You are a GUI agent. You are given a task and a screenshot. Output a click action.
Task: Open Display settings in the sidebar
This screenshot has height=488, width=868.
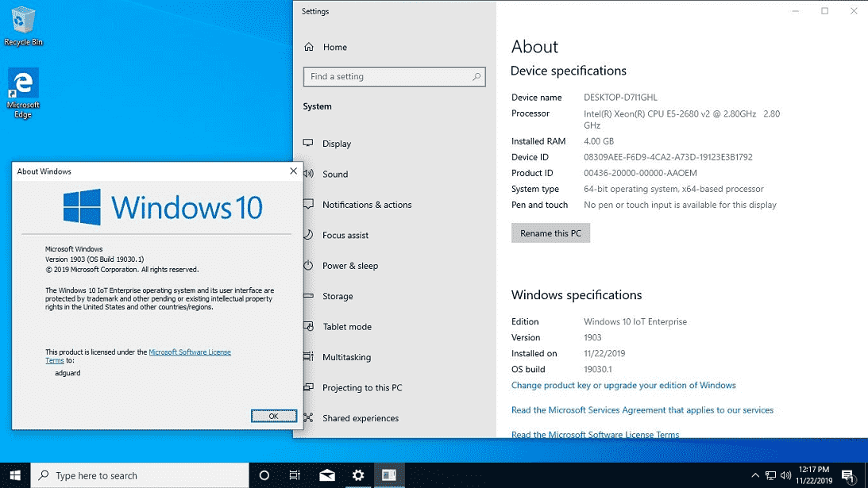(x=334, y=144)
